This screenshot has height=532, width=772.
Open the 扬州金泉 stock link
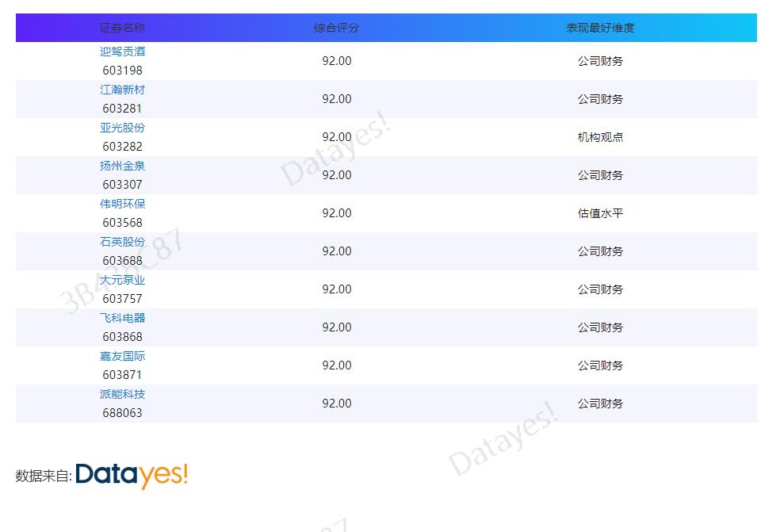(122, 165)
